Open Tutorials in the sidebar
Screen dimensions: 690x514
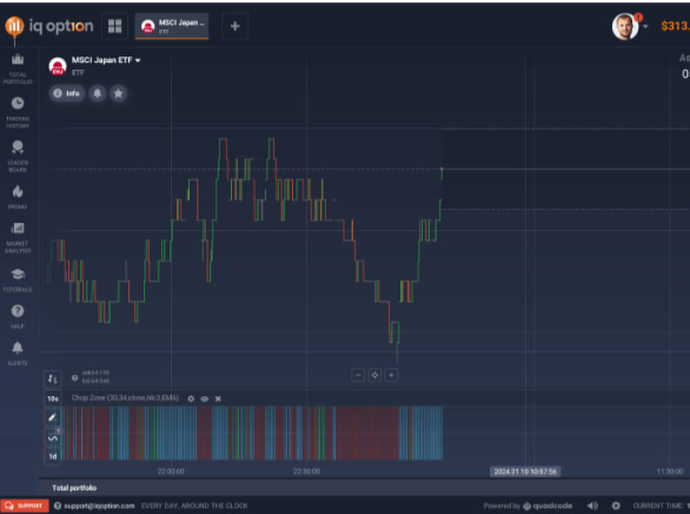(x=18, y=280)
